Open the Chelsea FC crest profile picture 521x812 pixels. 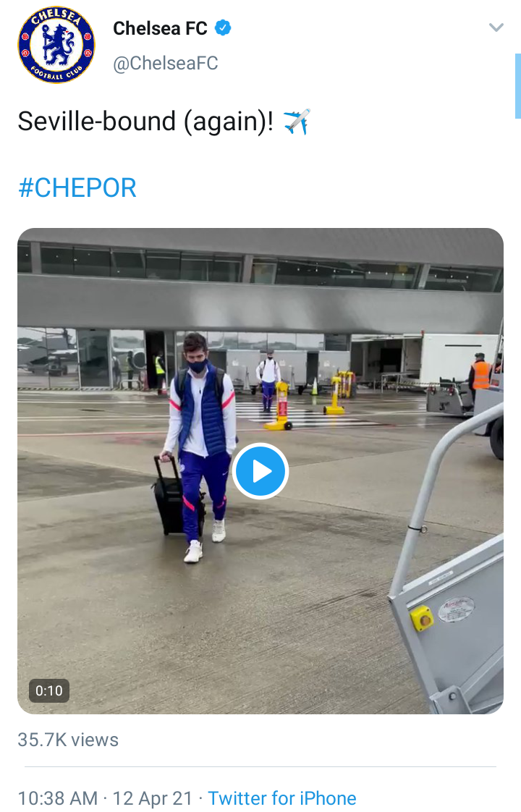tap(56, 45)
